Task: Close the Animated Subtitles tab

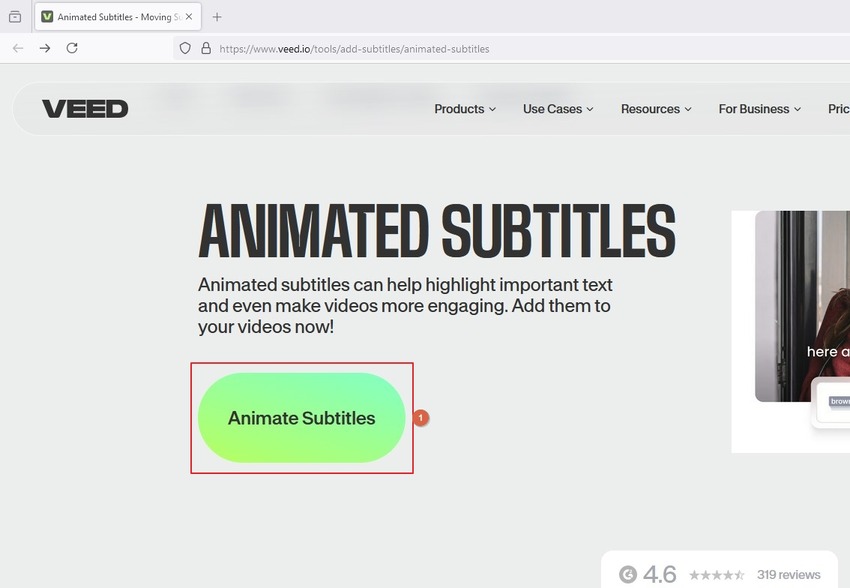Action: 189,17
